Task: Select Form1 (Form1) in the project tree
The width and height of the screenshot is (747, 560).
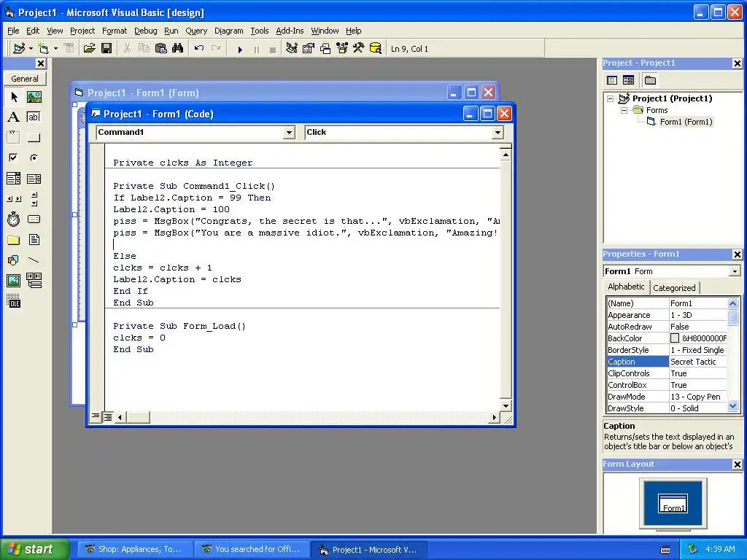Action: (686, 122)
